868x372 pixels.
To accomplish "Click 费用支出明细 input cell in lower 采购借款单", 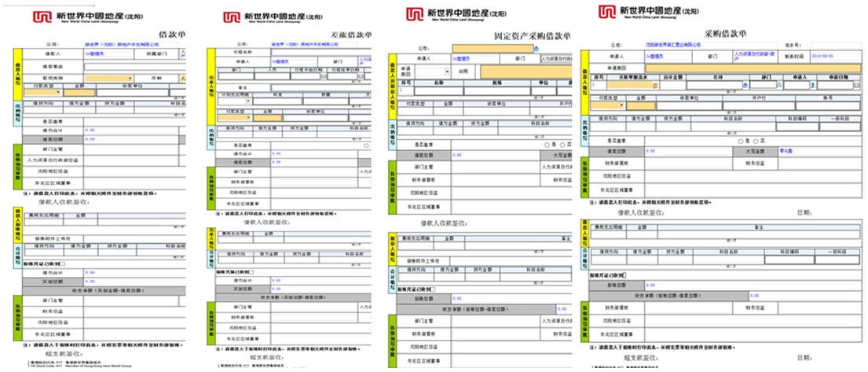I will pos(608,234).
